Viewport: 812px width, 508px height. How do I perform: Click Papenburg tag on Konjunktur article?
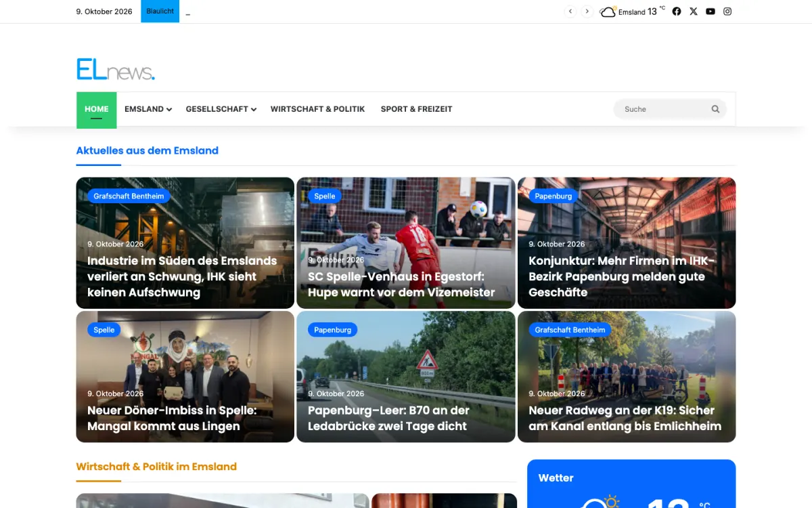[554, 196]
